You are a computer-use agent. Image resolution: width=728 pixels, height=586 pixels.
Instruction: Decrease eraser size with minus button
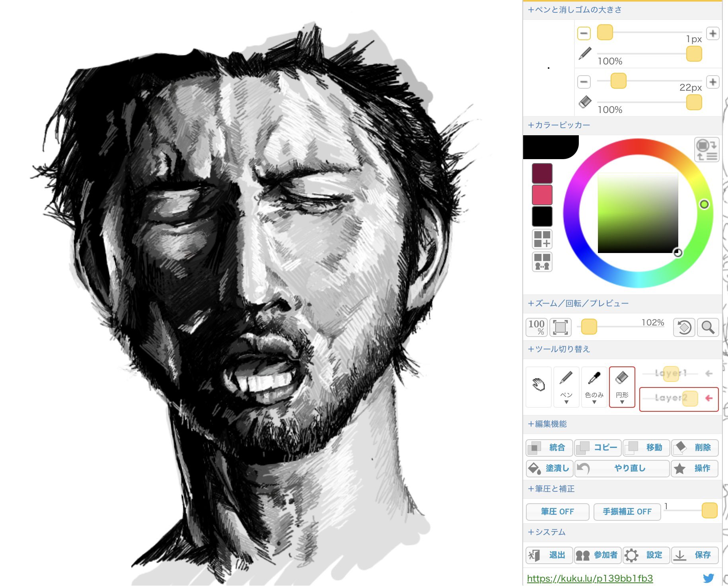coord(584,82)
